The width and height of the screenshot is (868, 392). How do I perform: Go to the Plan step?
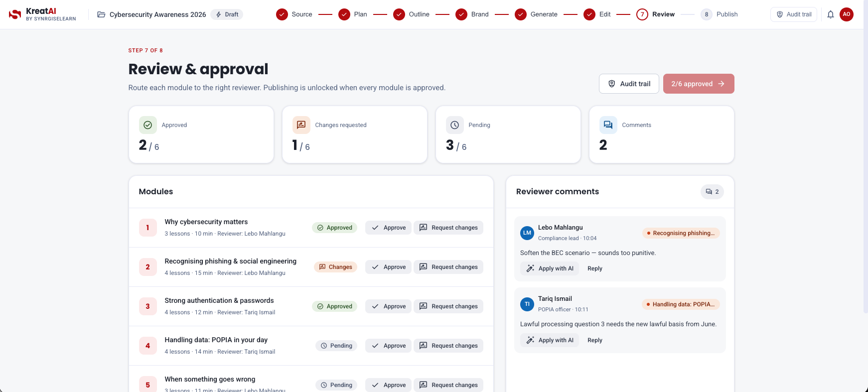point(353,14)
